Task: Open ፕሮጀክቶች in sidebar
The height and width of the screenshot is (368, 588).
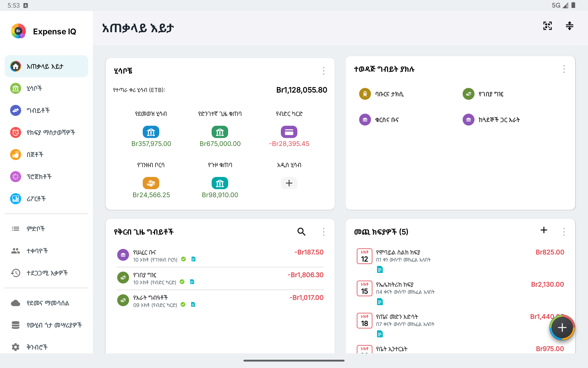Action: click(x=46, y=177)
